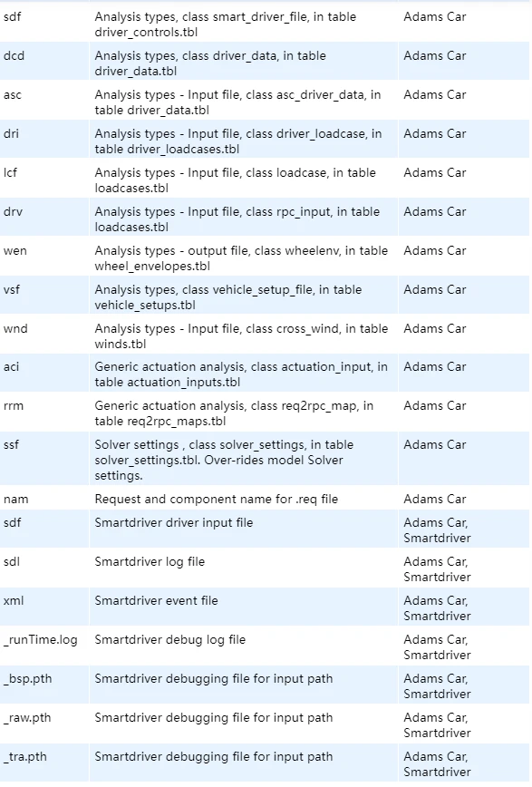
Task: Click 'Smartdriver driver input file' description
Action: coord(174,522)
